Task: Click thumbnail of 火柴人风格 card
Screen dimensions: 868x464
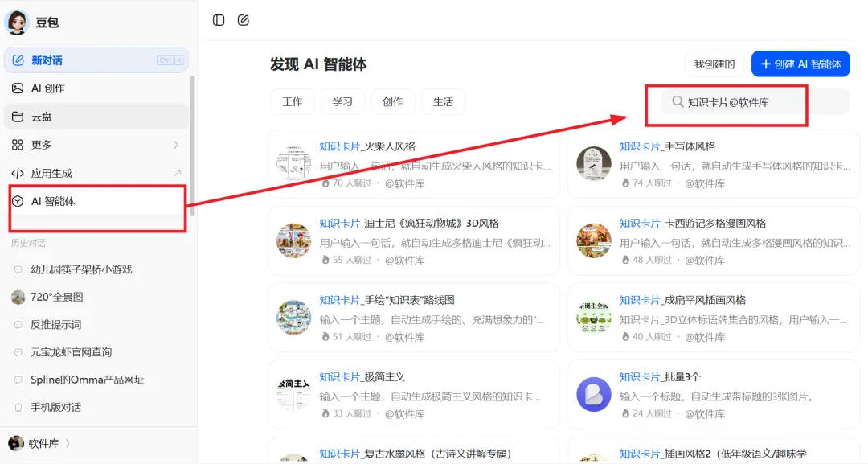Action: coord(294,163)
